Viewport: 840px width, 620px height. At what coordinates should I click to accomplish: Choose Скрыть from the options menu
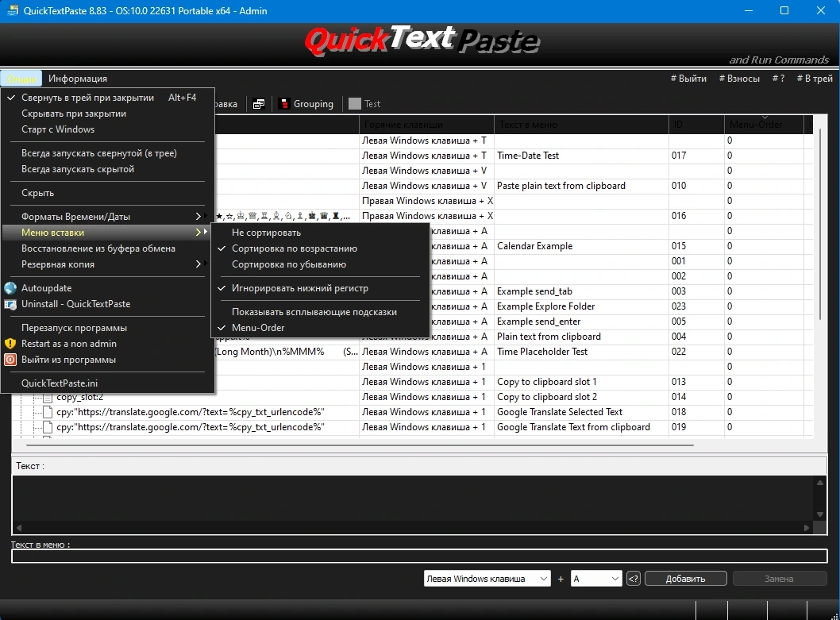pos(108,193)
